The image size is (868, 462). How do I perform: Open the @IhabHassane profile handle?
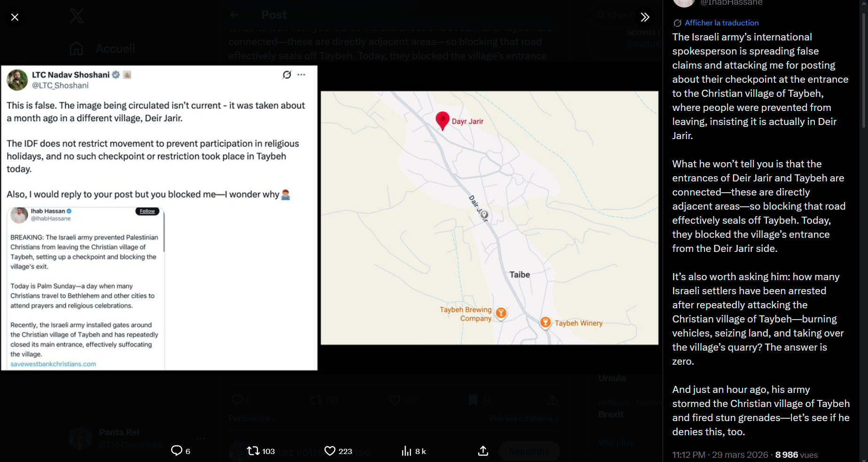pyautogui.click(x=731, y=3)
